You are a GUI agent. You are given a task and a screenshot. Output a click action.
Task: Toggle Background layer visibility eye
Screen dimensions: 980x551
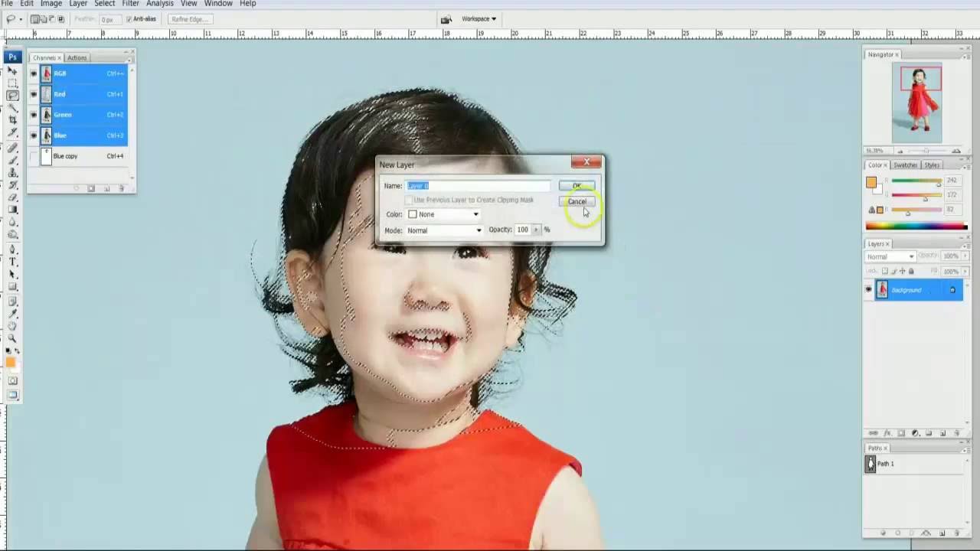[868, 290]
